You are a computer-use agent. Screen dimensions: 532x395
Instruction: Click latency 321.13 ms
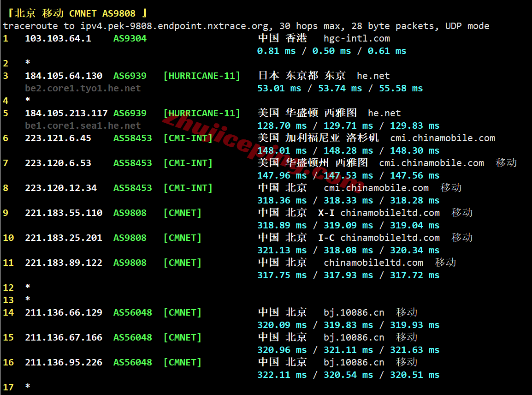[x=282, y=250]
